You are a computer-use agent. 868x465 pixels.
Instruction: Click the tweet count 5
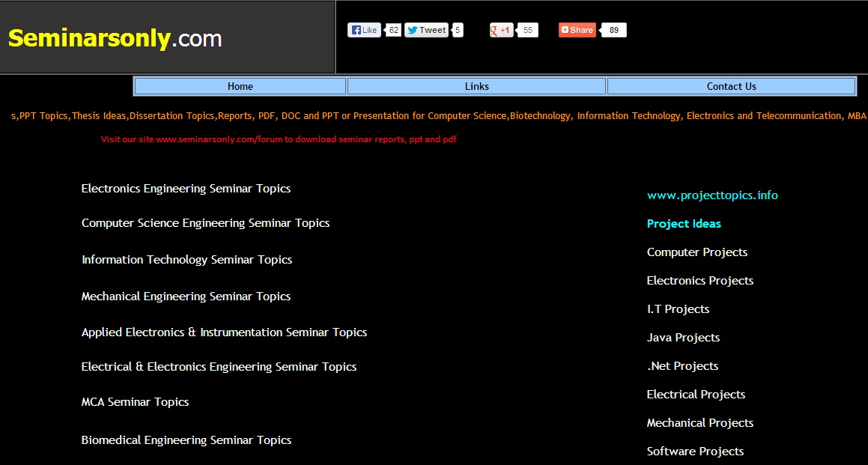[458, 30]
